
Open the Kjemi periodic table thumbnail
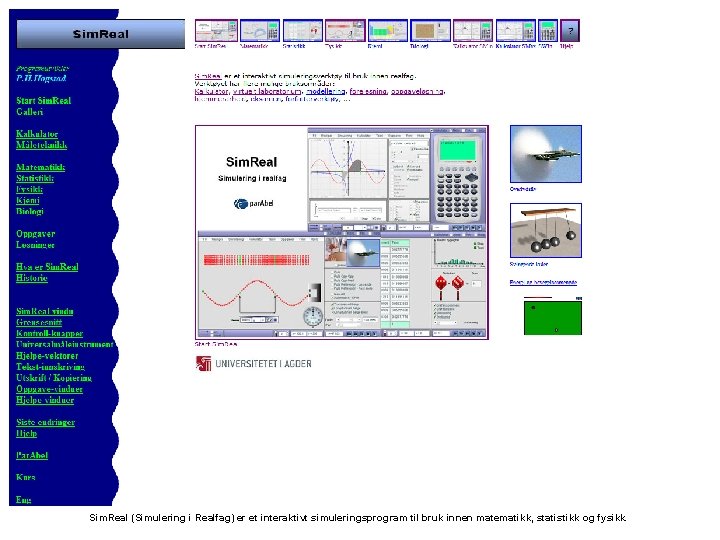point(388,31)
